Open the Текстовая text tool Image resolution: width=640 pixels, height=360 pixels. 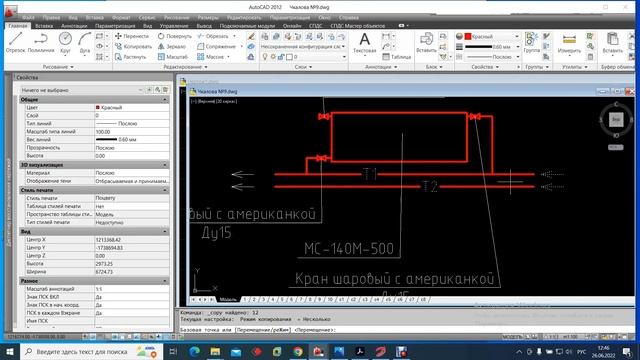[x=364, y=43]
